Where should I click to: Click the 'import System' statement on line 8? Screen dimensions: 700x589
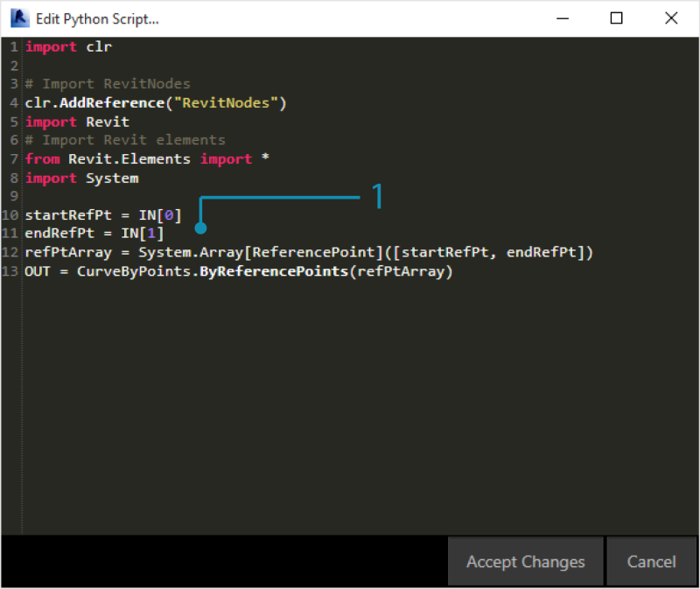click(x=81, y=178)
